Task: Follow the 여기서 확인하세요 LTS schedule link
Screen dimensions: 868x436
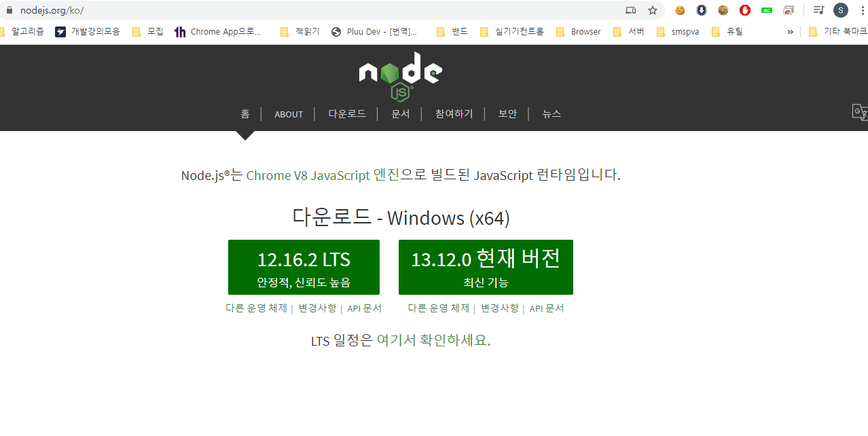Action: tap(433, 340)
